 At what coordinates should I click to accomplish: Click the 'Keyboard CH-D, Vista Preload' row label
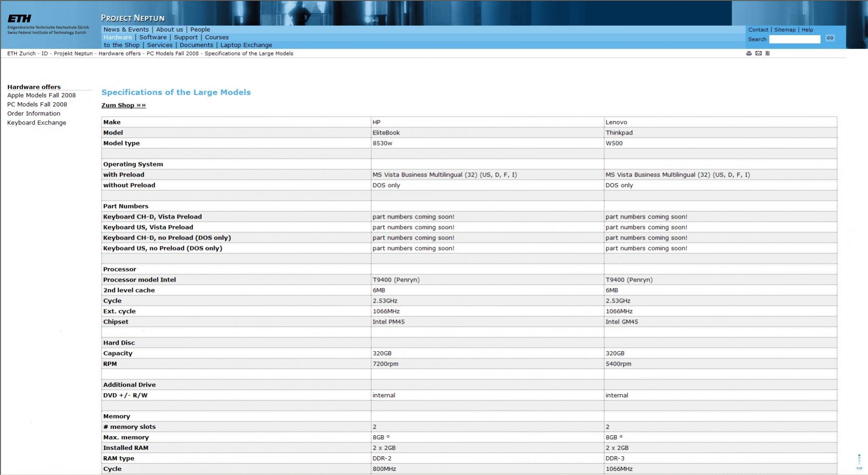[x=152, y=217]
